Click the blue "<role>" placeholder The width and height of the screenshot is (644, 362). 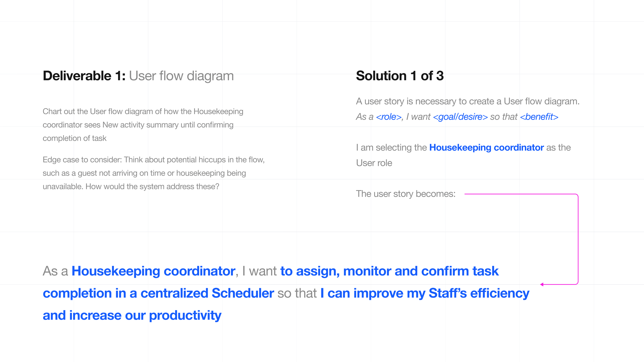[389, 117]
